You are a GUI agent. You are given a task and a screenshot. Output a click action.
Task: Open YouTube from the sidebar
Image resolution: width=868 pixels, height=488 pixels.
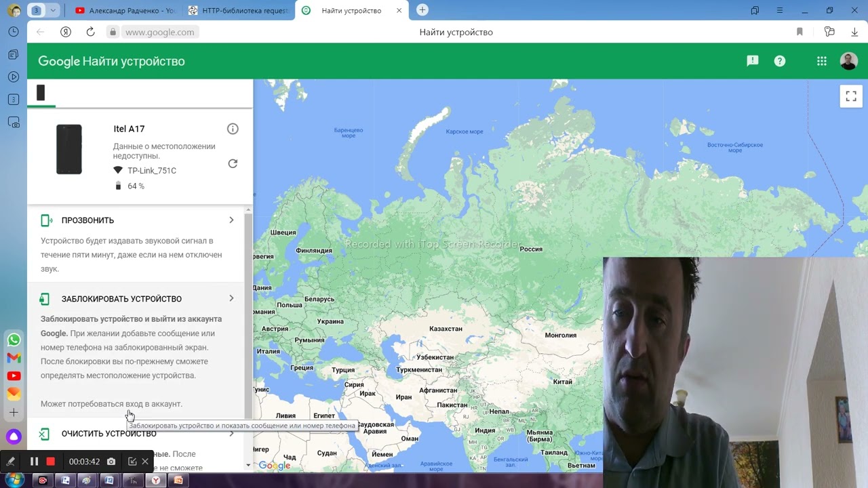(14, 375)
